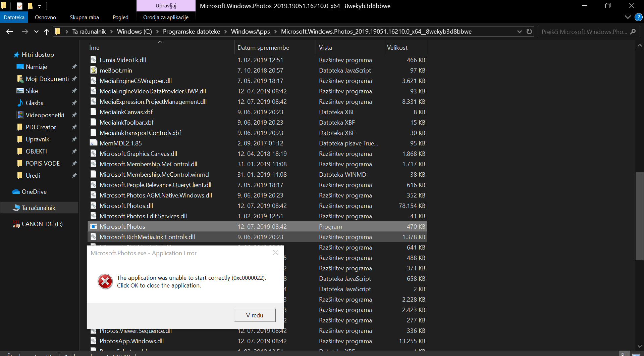Click the OneDrive cloud icon
The height and width of the screenshot is (356, 644).
[x=16, y=191]
